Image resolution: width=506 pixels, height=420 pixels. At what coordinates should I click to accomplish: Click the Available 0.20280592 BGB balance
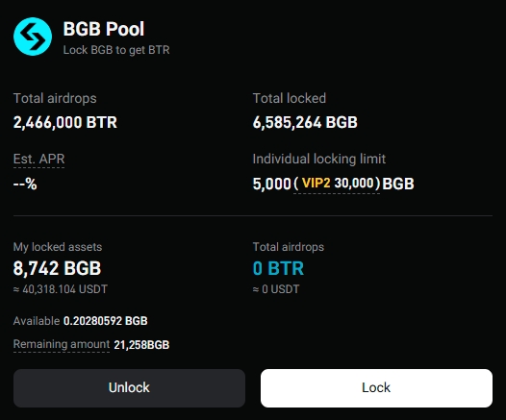81,321
